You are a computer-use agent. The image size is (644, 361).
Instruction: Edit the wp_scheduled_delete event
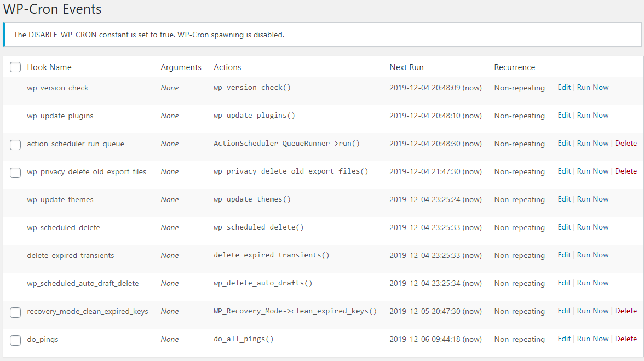(564, 227)
